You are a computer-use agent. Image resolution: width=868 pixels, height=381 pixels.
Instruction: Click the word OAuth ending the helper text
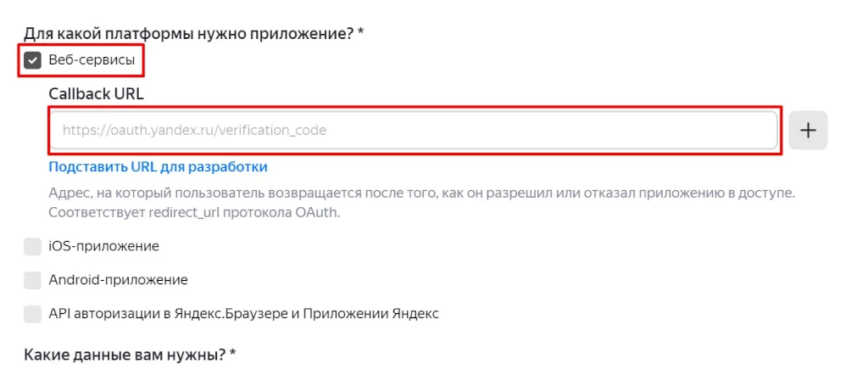point(315,212)
